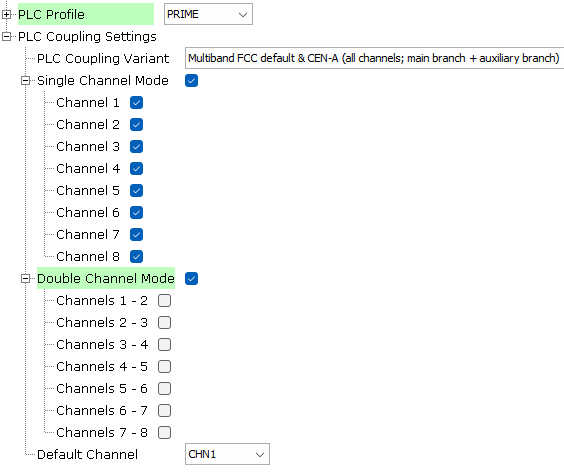Open the PLC Profile PRIME dropdown
Viewport: 564px width, 473px height.
point(208,14)
